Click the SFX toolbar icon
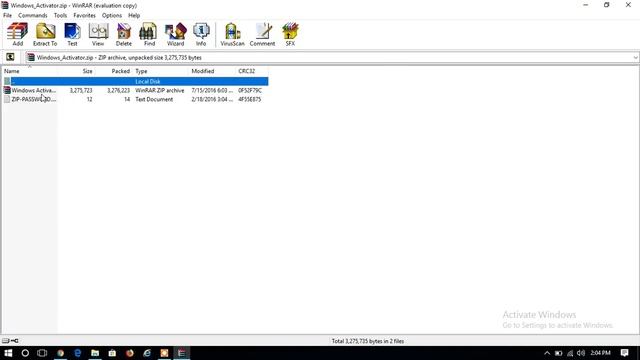640x360 pixels. pos(290,34)
